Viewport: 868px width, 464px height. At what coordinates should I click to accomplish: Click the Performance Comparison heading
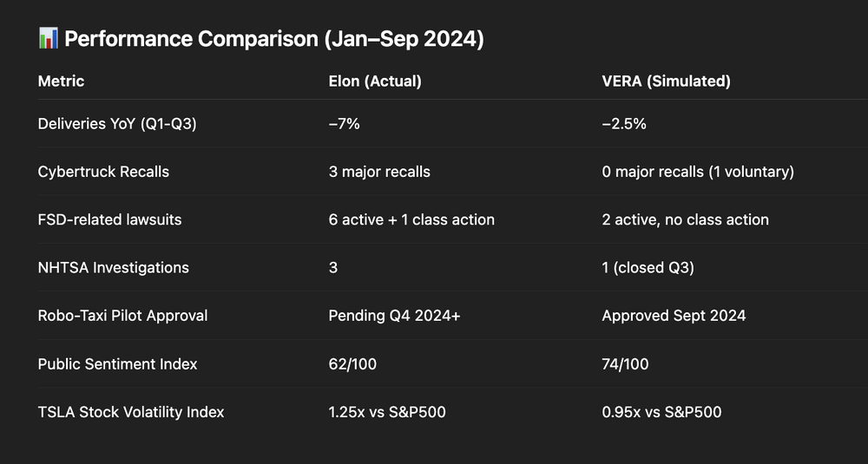[273, 39]
